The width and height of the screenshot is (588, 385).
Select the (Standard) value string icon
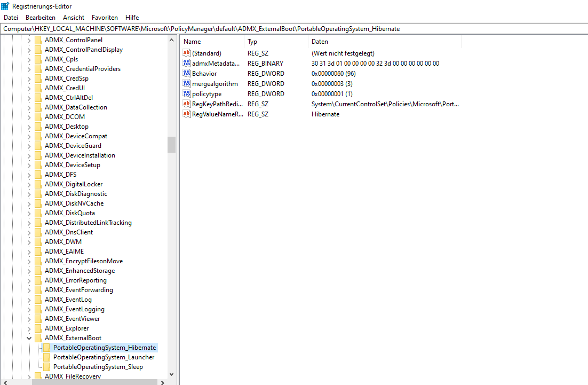pyautogui.click(x=187, y=53)
